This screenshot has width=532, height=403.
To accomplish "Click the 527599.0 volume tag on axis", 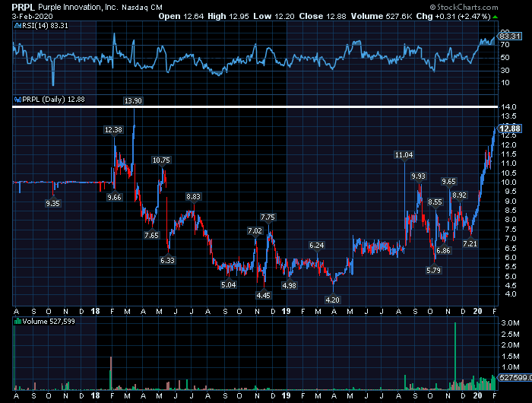I will point(515,378).
